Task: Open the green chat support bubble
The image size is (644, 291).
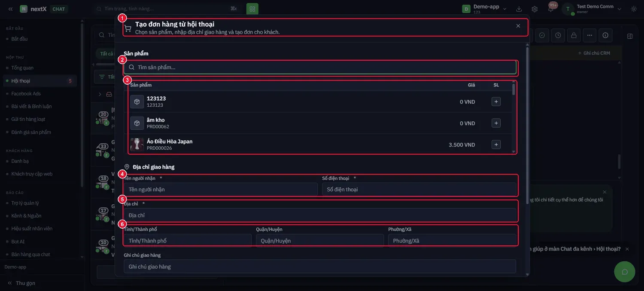Action: click(625, 272)
